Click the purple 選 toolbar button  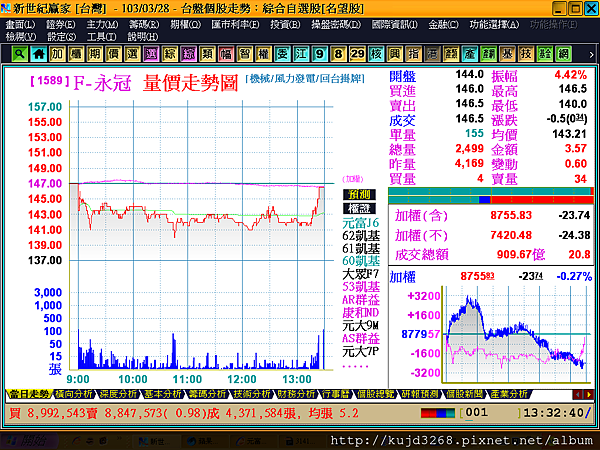tap(151, 54)
